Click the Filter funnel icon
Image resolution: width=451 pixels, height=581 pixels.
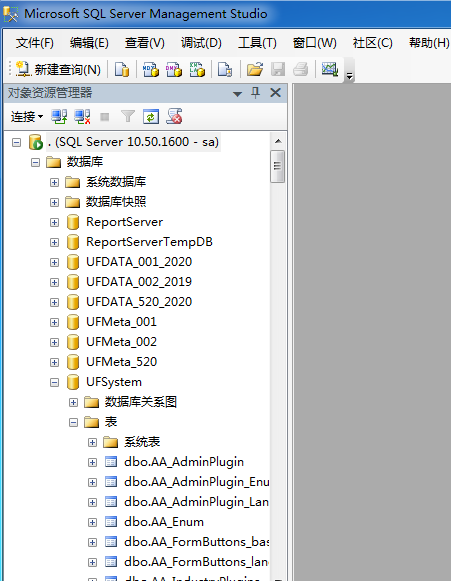click(x=128, y=117)
